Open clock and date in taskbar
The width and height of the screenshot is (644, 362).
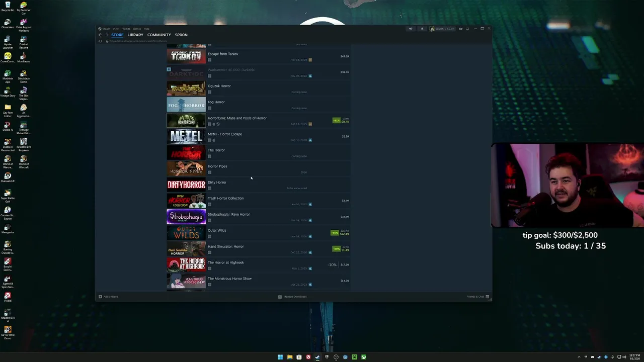pos(634,357)
